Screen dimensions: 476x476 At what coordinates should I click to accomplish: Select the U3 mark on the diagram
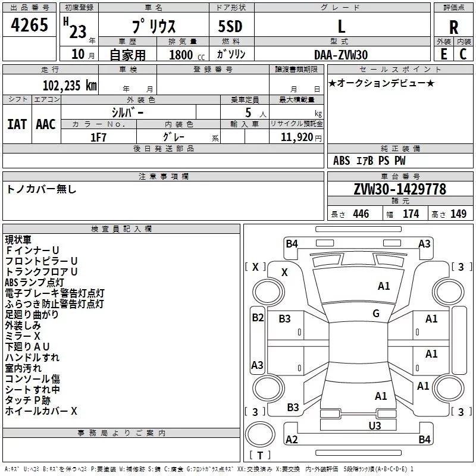click(375, 426)
